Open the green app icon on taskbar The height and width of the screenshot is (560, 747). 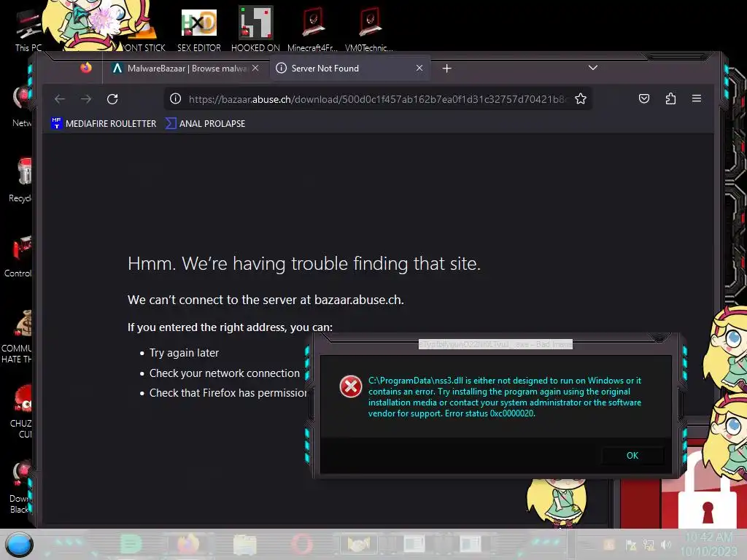(131, 544)
